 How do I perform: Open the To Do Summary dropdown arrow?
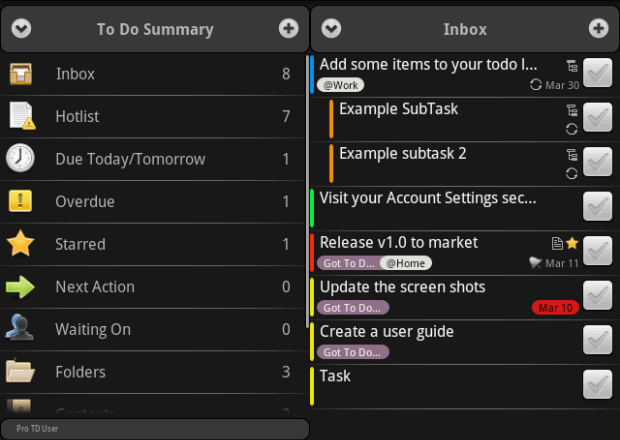(x=21, y=28)
